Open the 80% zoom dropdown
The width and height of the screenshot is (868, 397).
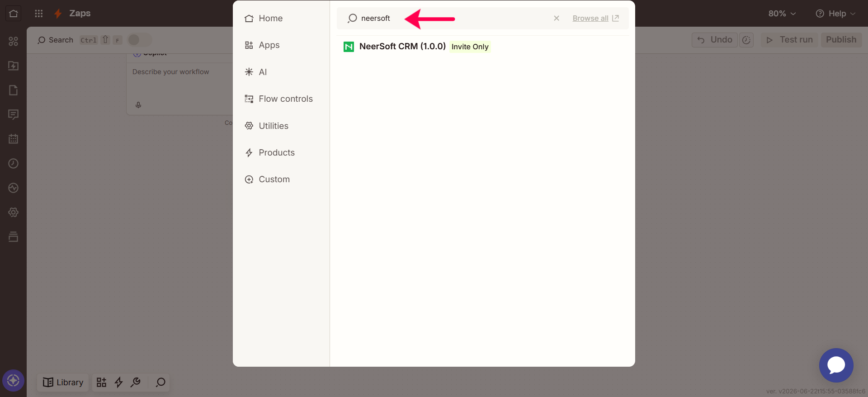(782, 14)
